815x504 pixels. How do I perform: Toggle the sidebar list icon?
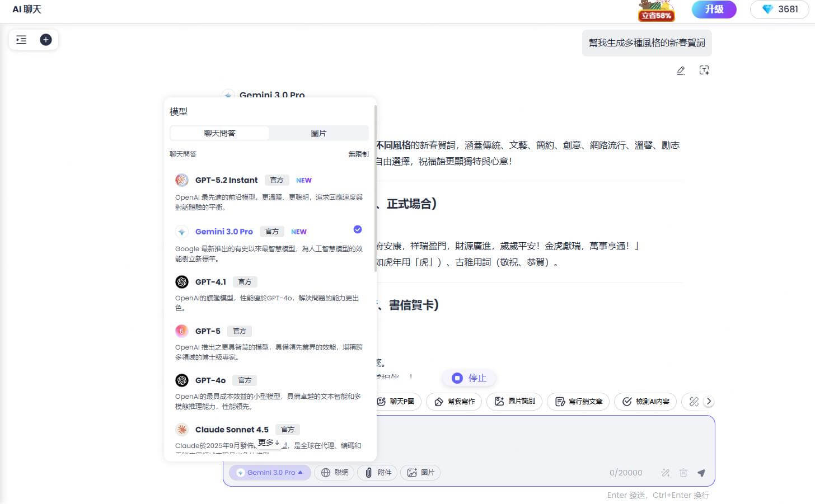click(x=21, y=40)
